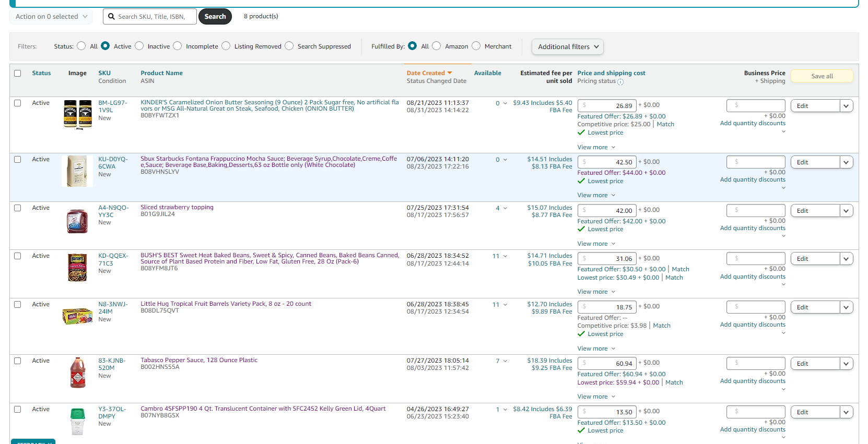
Task: Check the box for SKU KU-D0YQ-6CWA
Action: (x=18, y=159)
